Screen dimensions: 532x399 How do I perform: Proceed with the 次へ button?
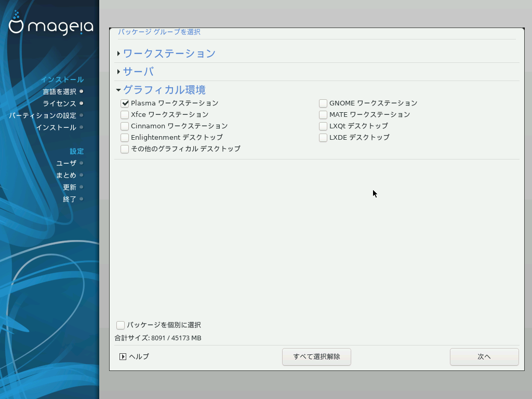(x=484, y=357)
